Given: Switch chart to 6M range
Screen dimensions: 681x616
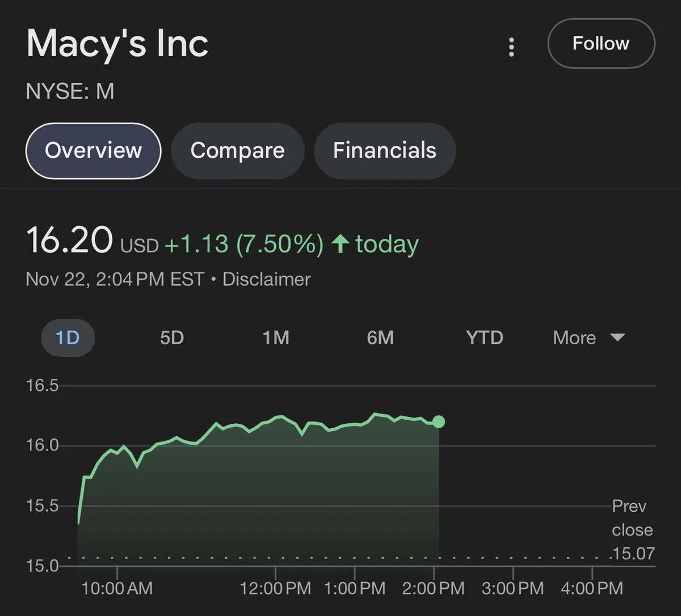Looking at the screenshot, I should (x=380, y=338).
